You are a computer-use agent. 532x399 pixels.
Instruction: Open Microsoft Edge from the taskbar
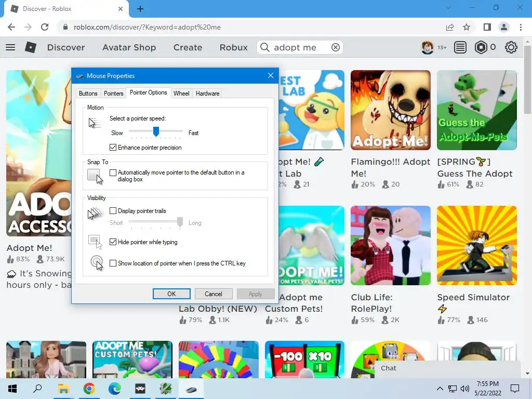(x=115, y=389)
